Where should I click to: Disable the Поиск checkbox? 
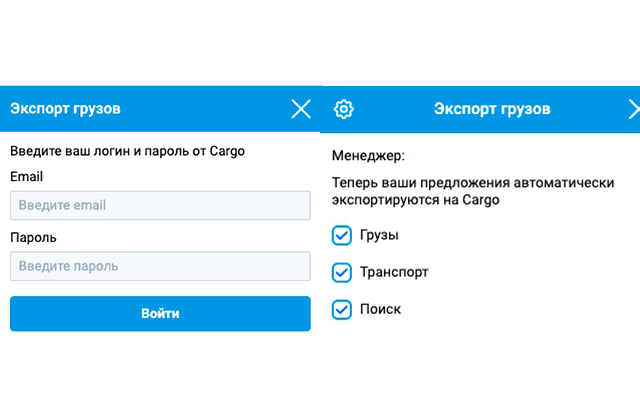[342, 310]
